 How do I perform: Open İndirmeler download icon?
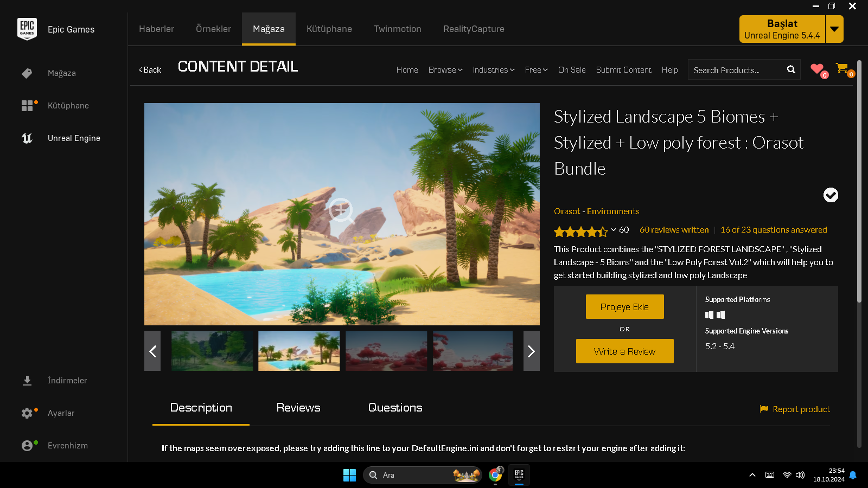(x=27, y=381)
